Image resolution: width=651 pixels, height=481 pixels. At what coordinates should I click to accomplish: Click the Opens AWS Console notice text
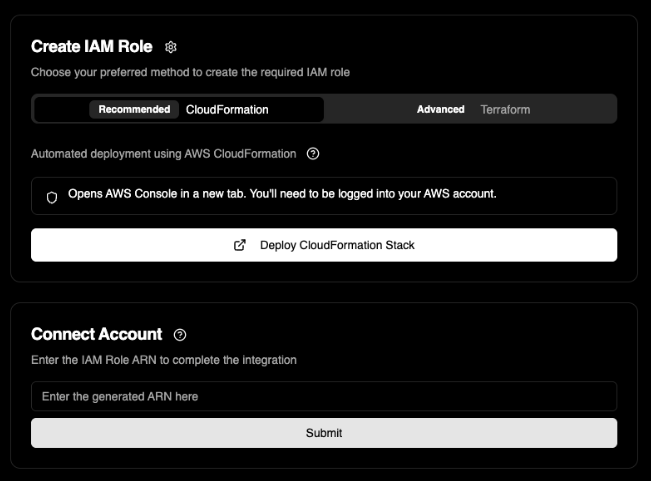coord(282,194)
